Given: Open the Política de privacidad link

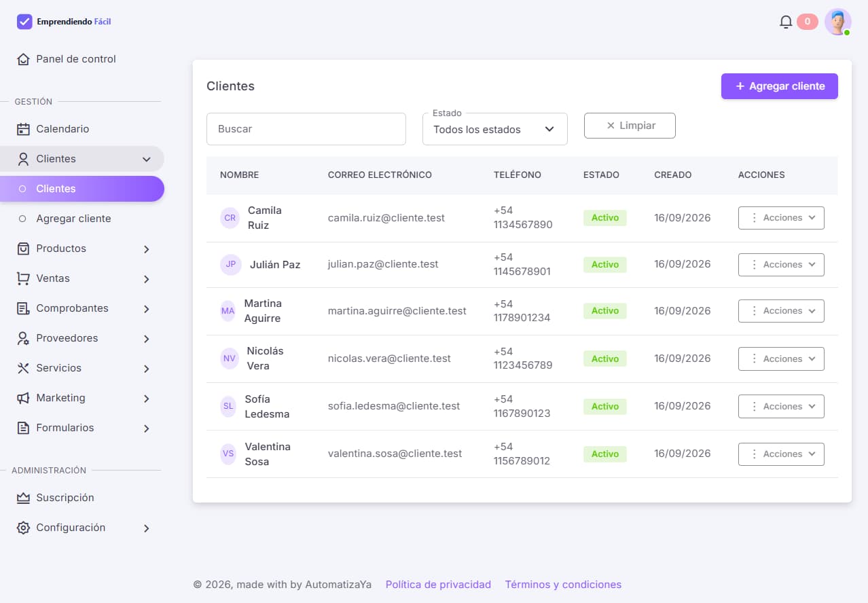Looking at the screenshot, I should (438, 585).
